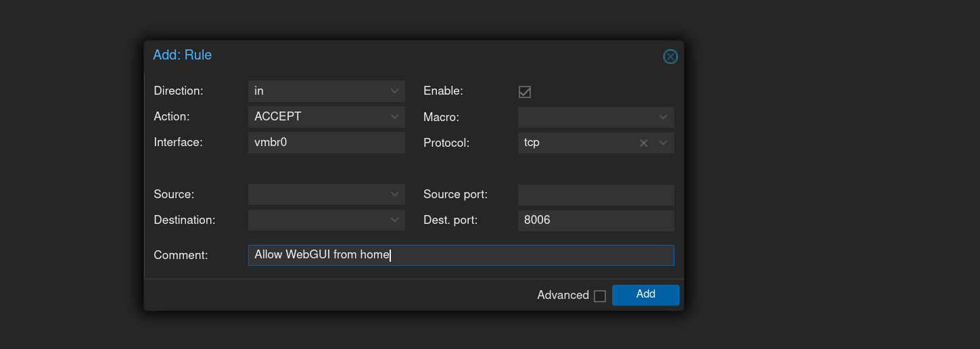This screenshot has height=349, width=980.
Task: Expand the Macro dropdown
Action: (663, 117)
